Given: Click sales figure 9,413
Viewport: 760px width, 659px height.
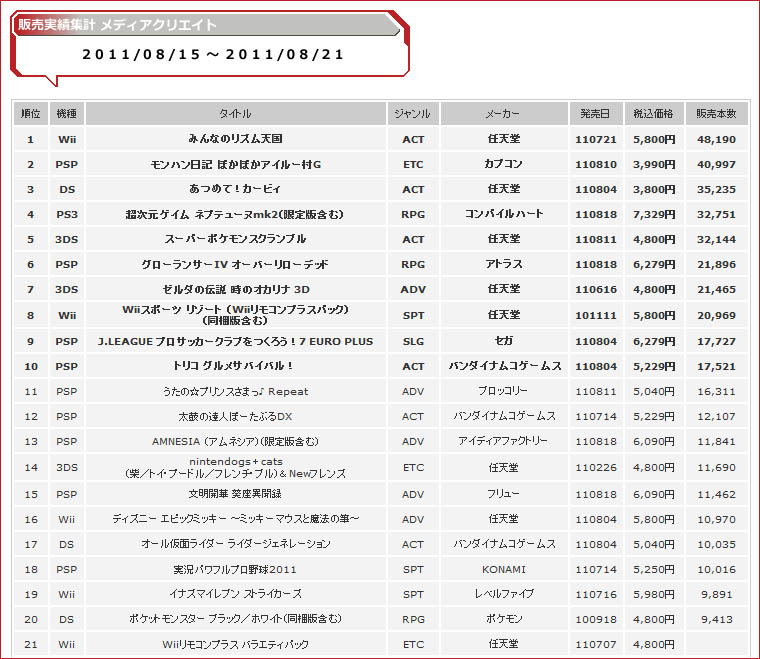Looking at the screenshot, I should point(716,619).
